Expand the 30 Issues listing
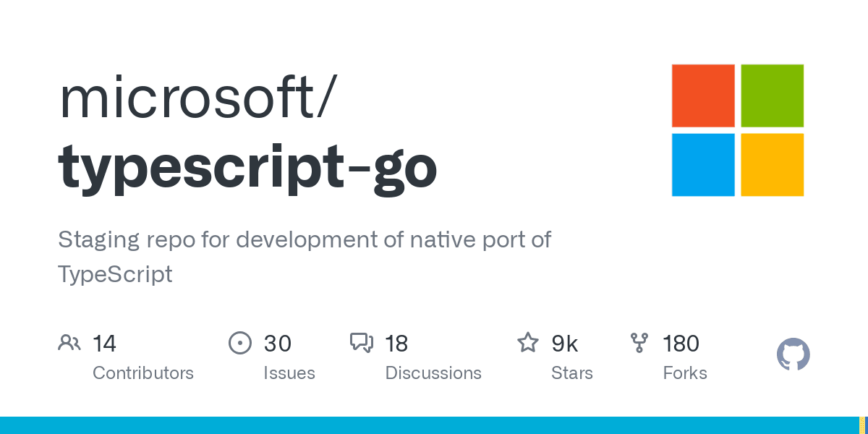Screen dimensions: 868x434 (x=278, y=343)
